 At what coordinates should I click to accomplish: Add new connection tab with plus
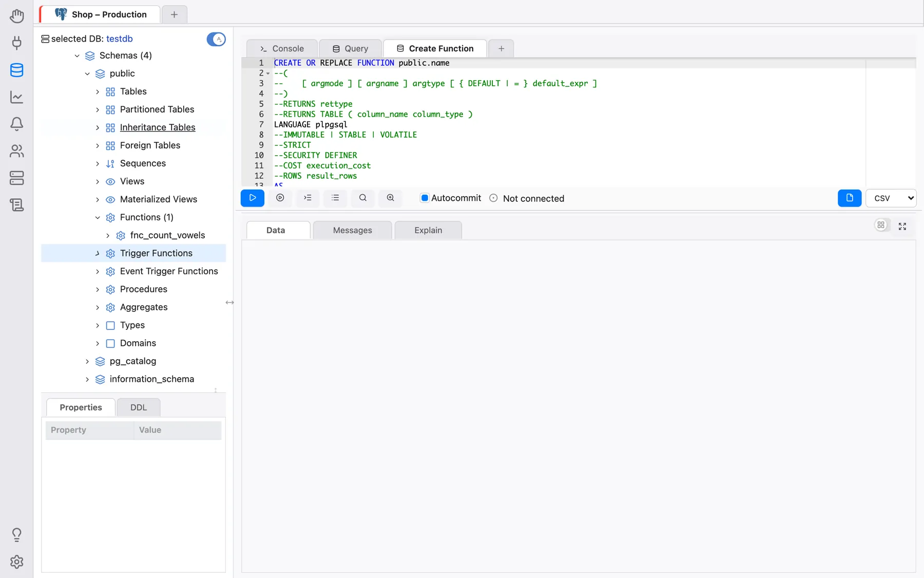[174, 14]
